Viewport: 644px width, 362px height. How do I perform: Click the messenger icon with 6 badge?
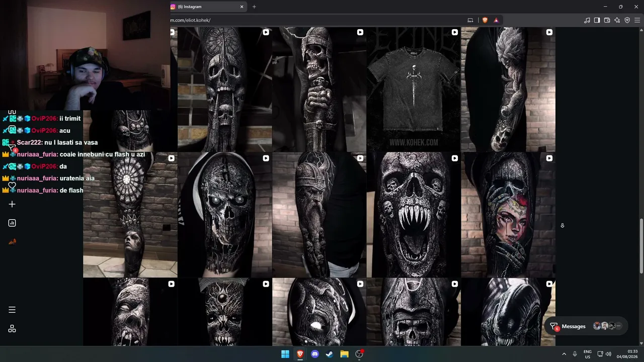pos(554,326)
